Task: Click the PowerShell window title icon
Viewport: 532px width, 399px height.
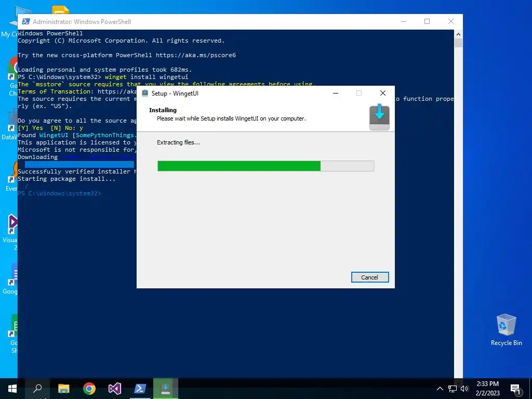Action: coord(26,22)
